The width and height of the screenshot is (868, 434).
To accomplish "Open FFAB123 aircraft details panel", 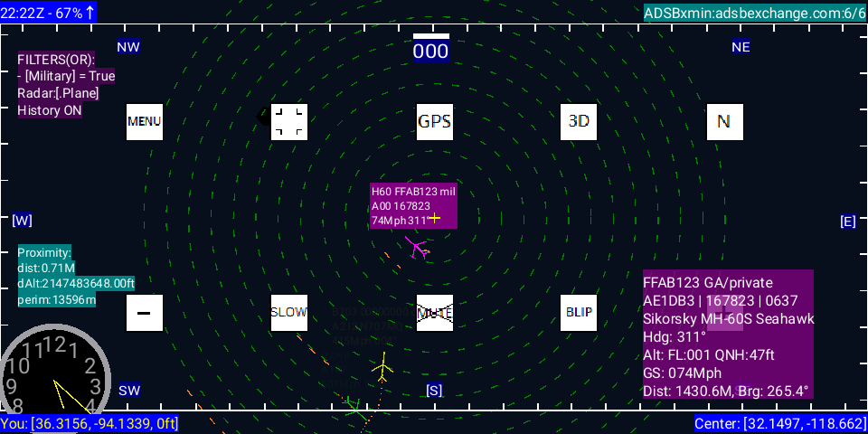I will [x=728, y=335].
